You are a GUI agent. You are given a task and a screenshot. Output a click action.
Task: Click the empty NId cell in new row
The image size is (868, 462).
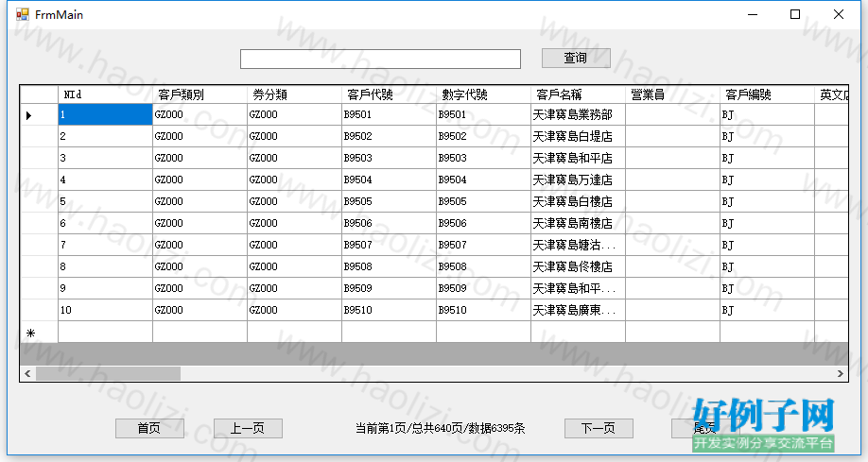[x=105, y=332]
